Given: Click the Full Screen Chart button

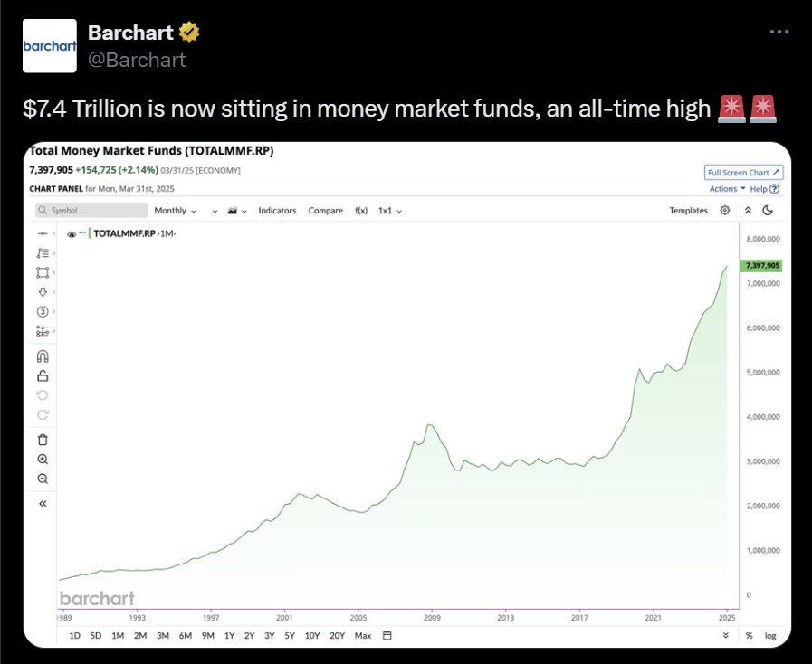Looking at the screenshot, I should coord(742,172).
